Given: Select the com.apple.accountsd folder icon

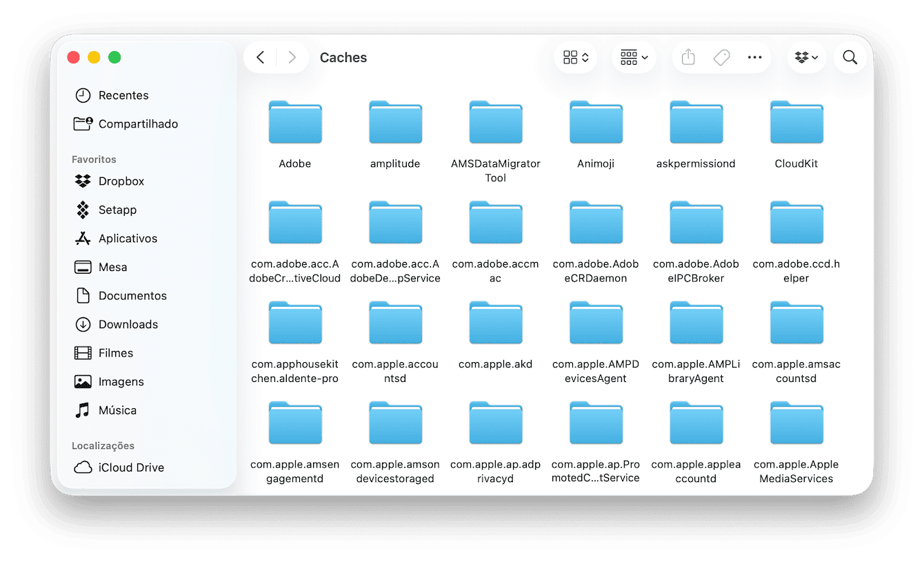Looking at the screenshot, I should click(395, 323).
